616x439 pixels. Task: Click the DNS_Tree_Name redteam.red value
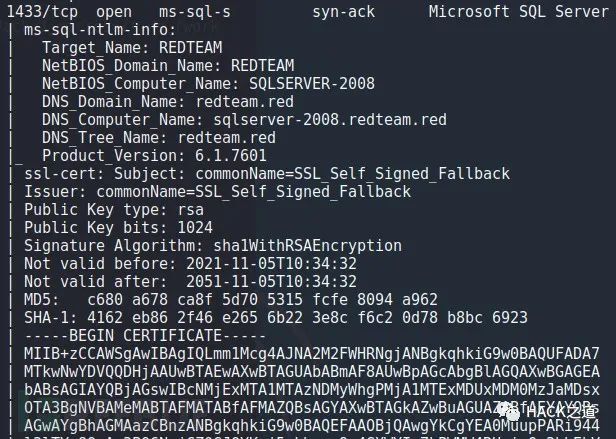(227, 138)
